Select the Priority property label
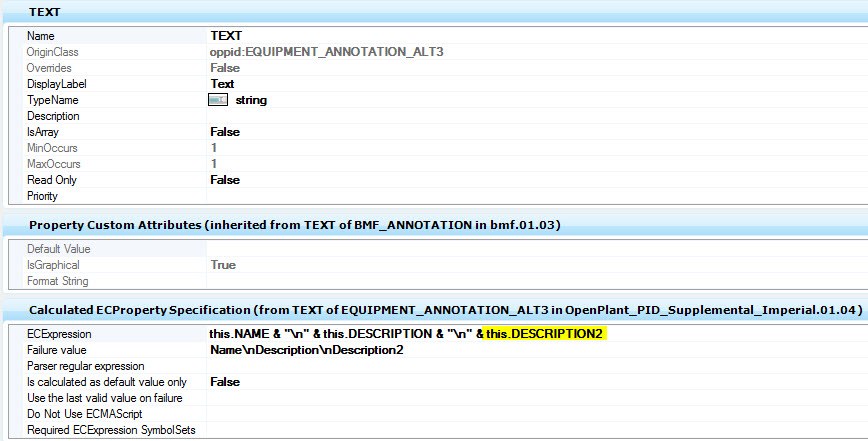This screenshot has width=868, height=441. [42, 196]
